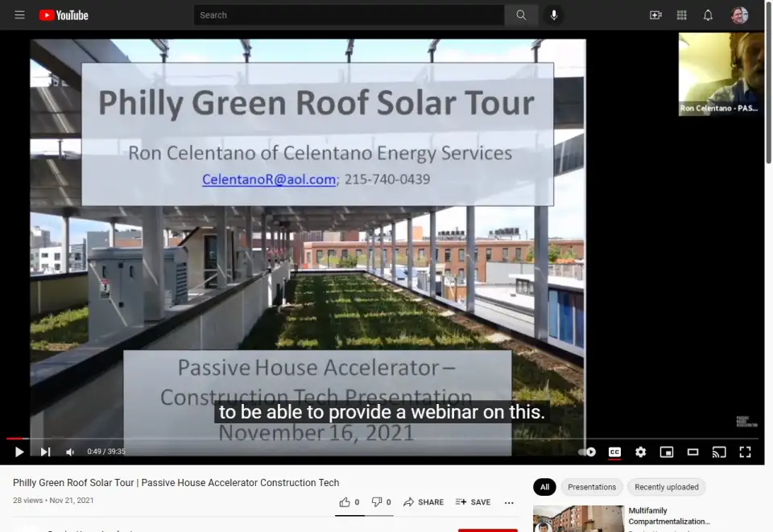Open the hamburger guide menu

[x=19, y=15]
